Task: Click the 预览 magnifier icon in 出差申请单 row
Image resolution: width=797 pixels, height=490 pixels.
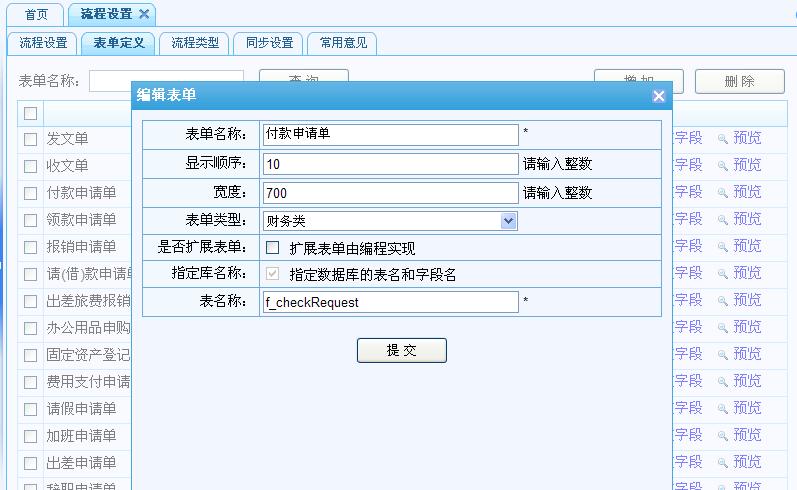Action: (722, 463)
